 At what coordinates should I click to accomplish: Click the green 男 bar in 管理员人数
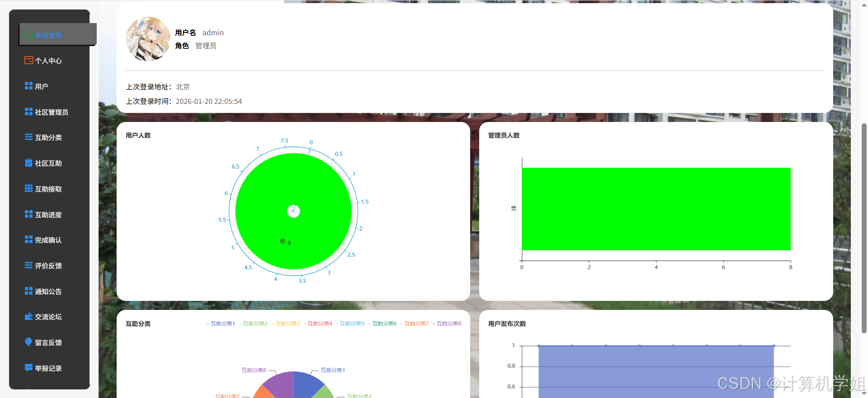pyautogui.click(x=656, y=209)
